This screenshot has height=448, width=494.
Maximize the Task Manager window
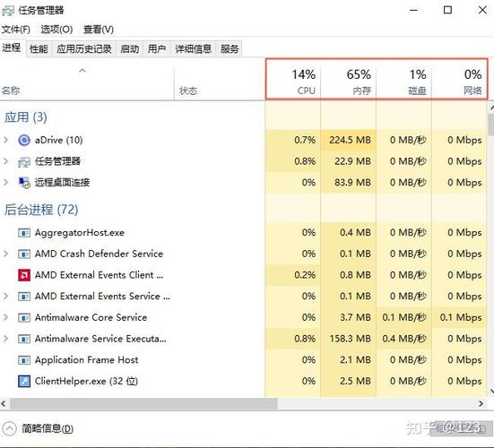pos(447,10)
